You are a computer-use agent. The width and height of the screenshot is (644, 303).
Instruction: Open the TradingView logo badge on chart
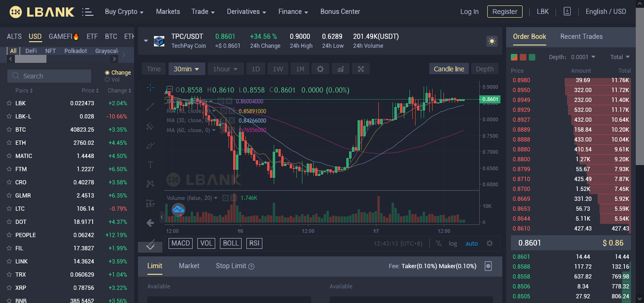[179, 210]
